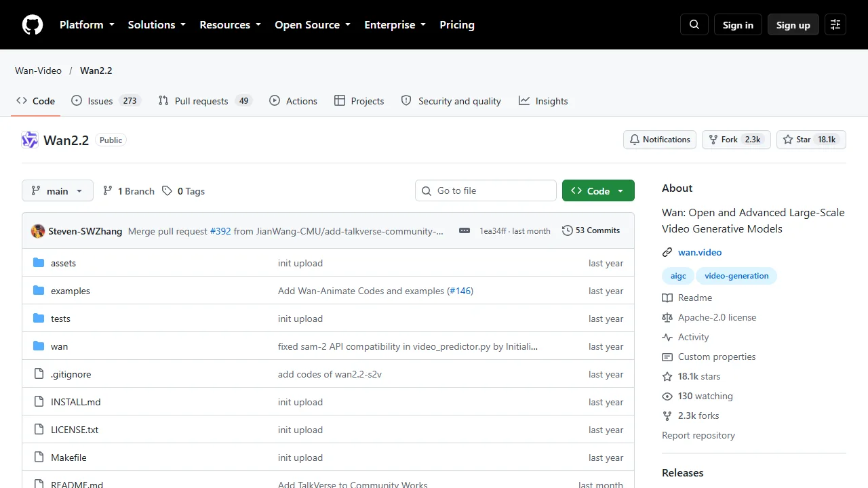Switch to the Issues tab
The height and width of the screenshot is (488, 868).
pyautogui.click(x=106, y=101)
